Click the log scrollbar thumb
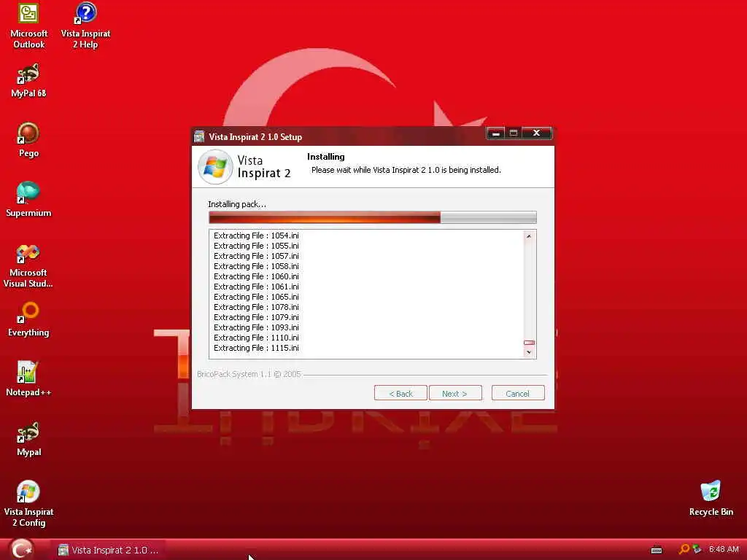747x560 pixels. (529, 343)
